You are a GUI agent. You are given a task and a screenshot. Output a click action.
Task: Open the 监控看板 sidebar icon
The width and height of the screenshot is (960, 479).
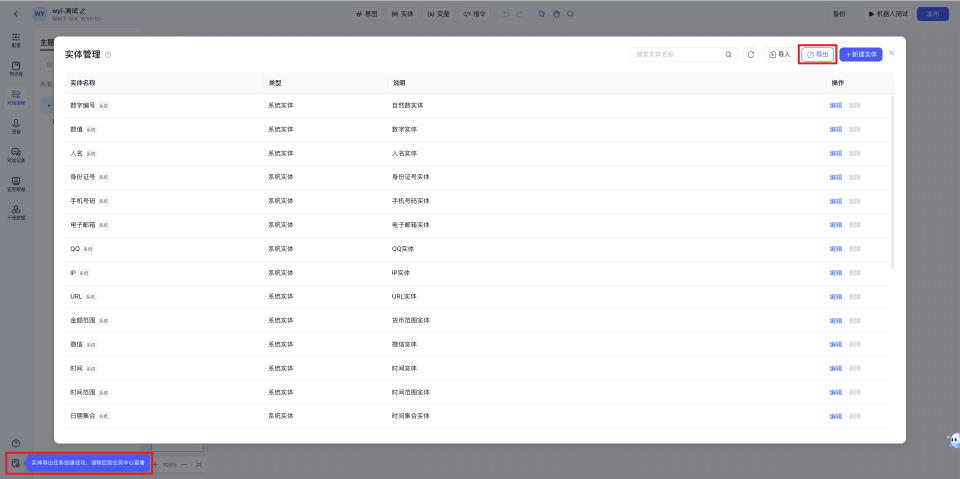[16, 183]
